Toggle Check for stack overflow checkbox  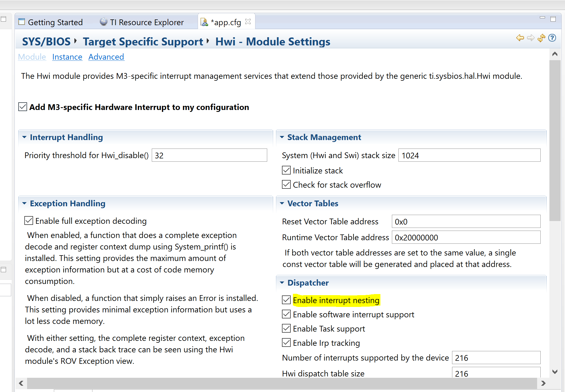pyautogui.click(x=286, y=185)
